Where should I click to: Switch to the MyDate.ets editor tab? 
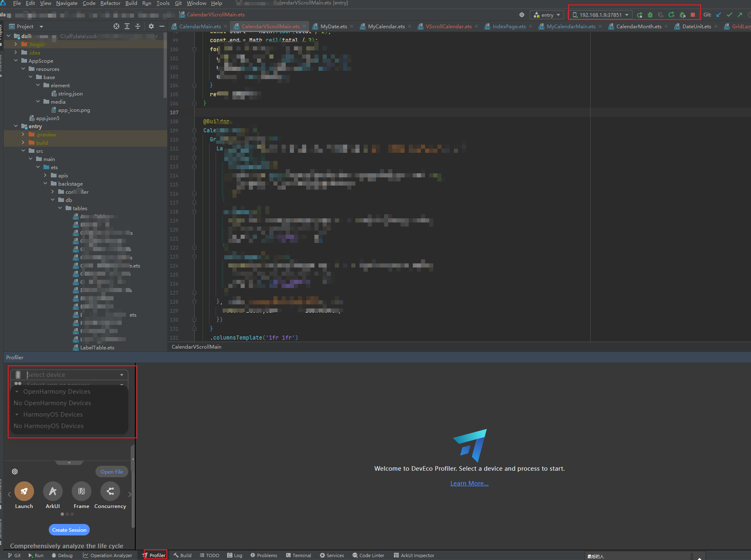pos(333,27)
